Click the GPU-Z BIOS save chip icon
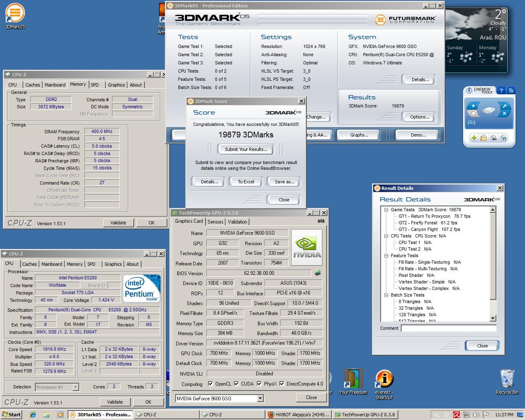 pyautogui.click(x=317, y=273)
